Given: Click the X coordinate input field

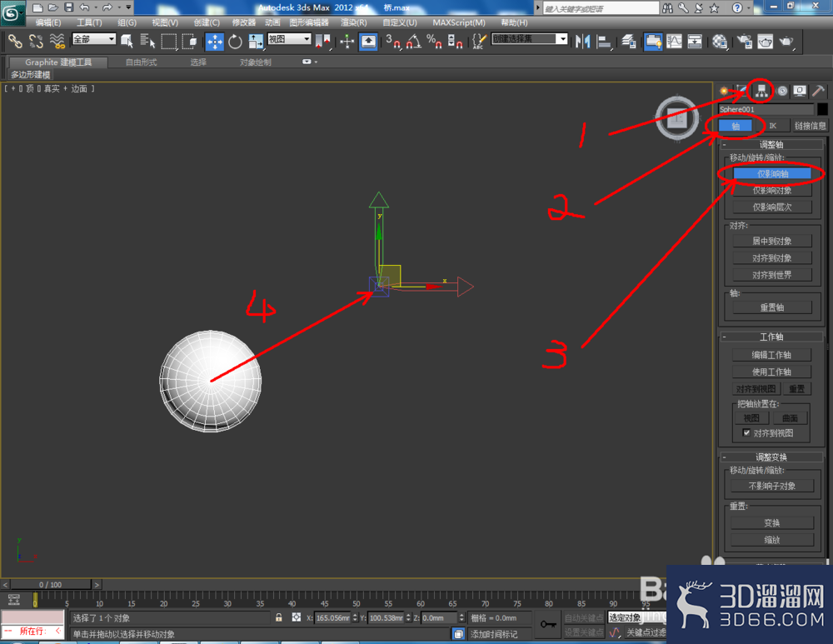Looking at the screenshot, I should (x=332, y=617).
